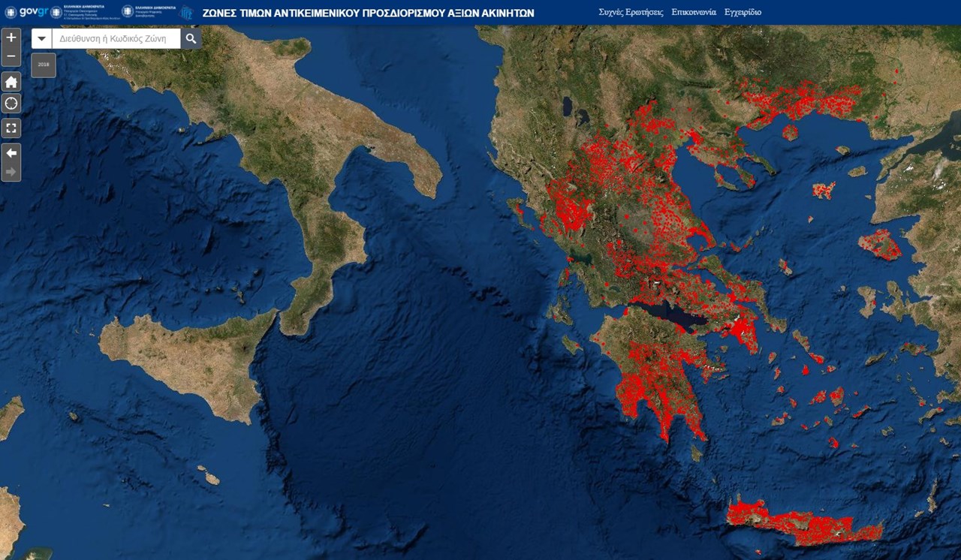Viewport: 961px width, 560px height.
Task: Open the Επικοινωνία contact page
Action: 694,13
